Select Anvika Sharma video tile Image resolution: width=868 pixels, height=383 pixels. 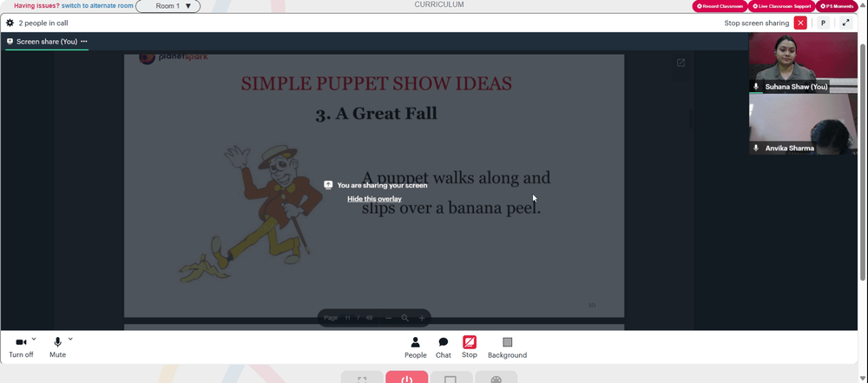point(803,123)
